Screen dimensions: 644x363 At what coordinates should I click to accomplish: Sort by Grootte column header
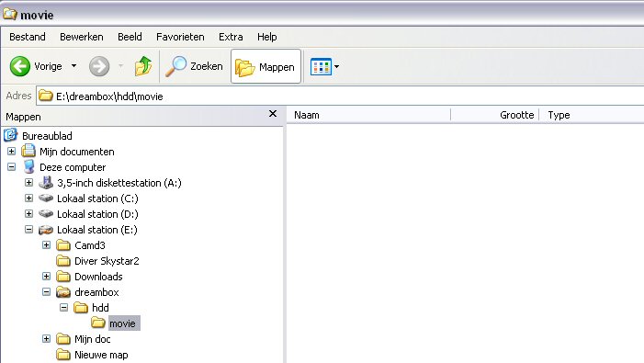(x=495, y=115)
